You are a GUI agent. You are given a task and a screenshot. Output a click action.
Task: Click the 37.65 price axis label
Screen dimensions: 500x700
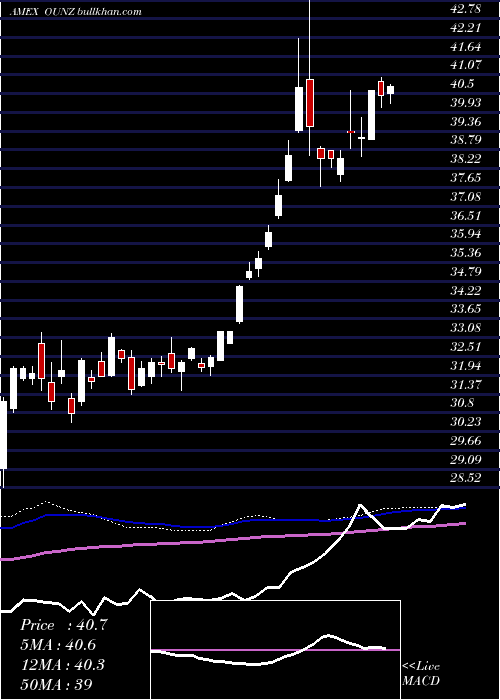pos(466,178)
